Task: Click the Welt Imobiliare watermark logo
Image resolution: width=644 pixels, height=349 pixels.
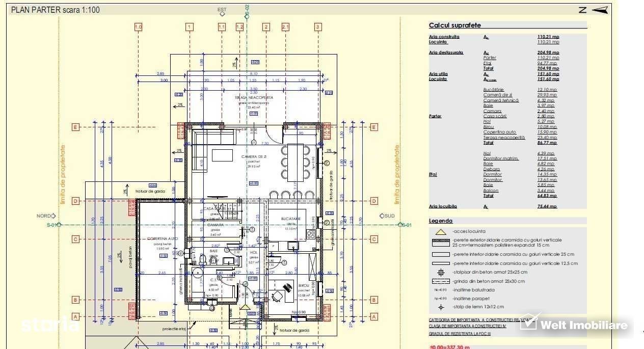Action: click(x=576, y=325)
